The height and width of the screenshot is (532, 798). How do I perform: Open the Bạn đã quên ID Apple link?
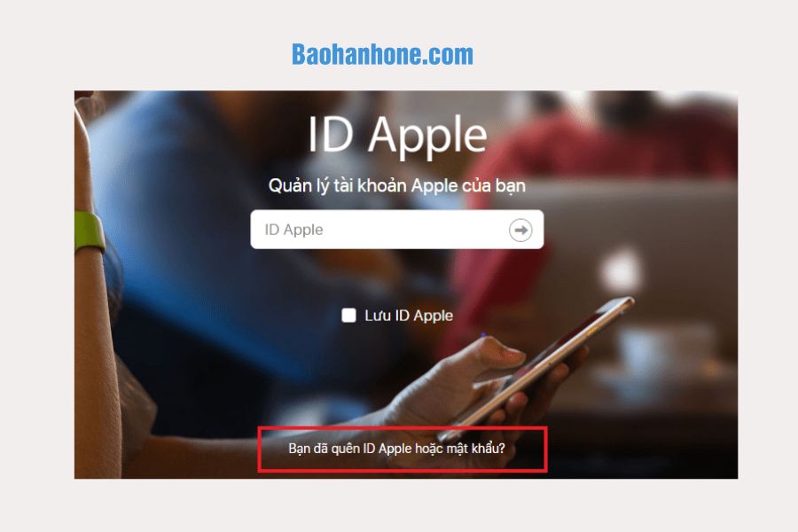coord(396,449)
